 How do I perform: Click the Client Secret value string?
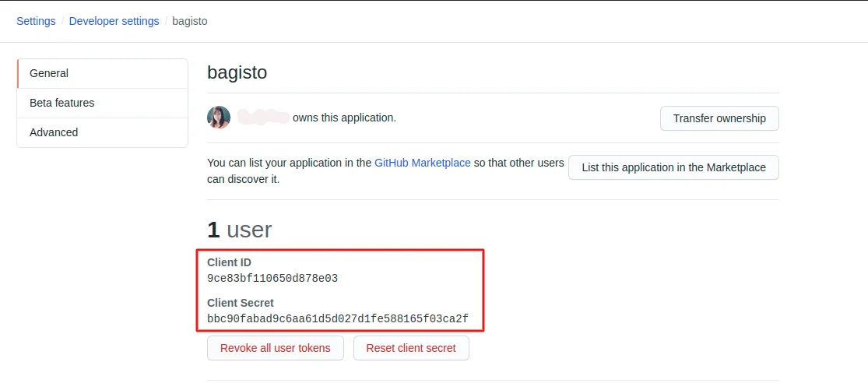coord(338,318)
